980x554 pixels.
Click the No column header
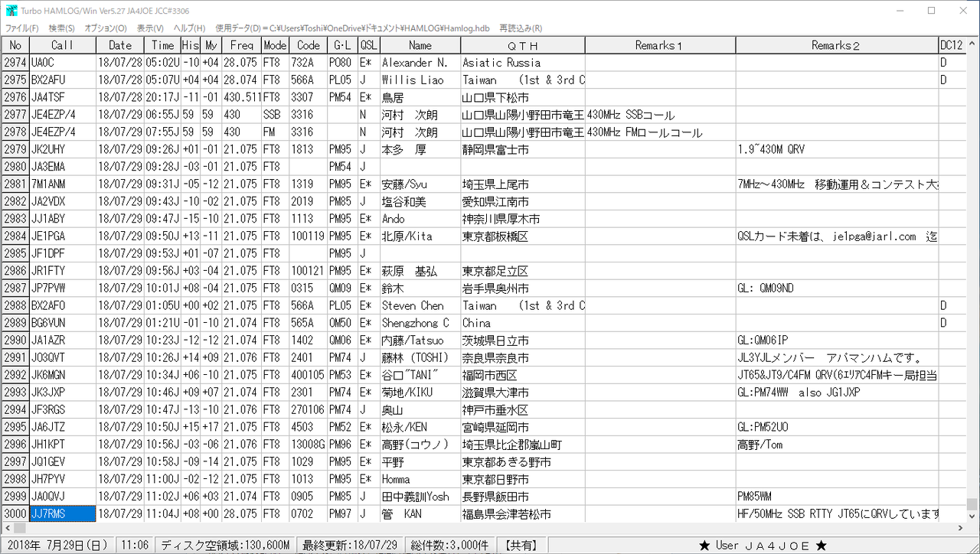pyautogui.click(x=15, y=45)
